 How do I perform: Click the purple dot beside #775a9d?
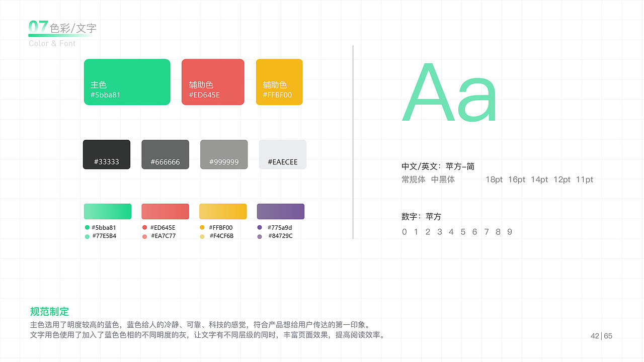pyautogui.click(x=260, y=227)
